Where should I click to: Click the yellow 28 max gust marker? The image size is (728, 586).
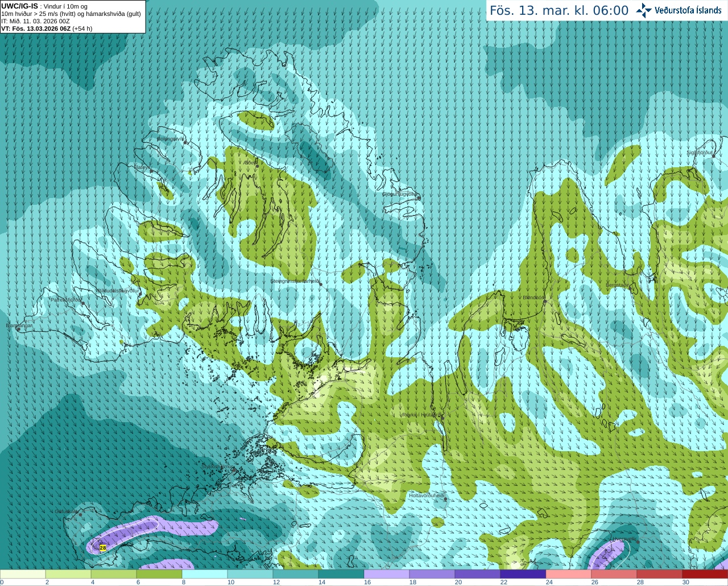click(103, 548)
